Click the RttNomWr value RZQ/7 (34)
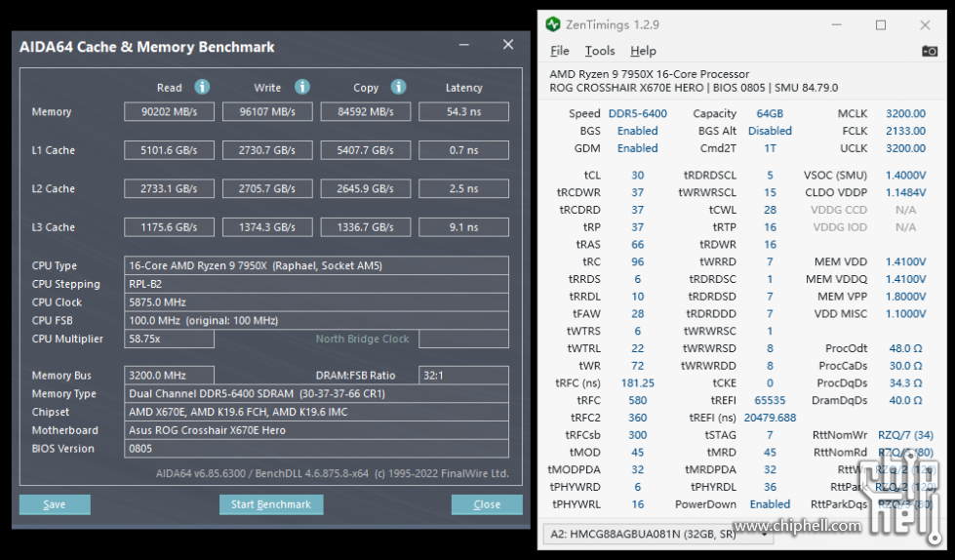This screenshot has width=955, height=560. click(x=905, y=435)
